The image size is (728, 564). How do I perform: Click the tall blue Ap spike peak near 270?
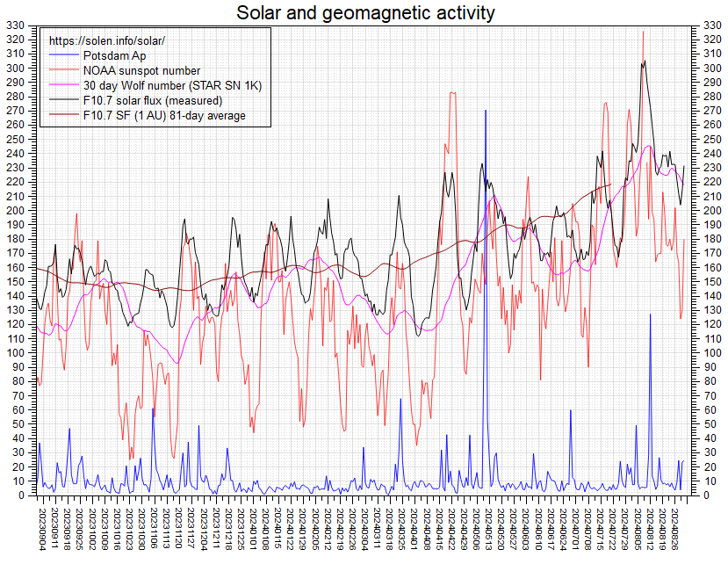pos(486,111)
